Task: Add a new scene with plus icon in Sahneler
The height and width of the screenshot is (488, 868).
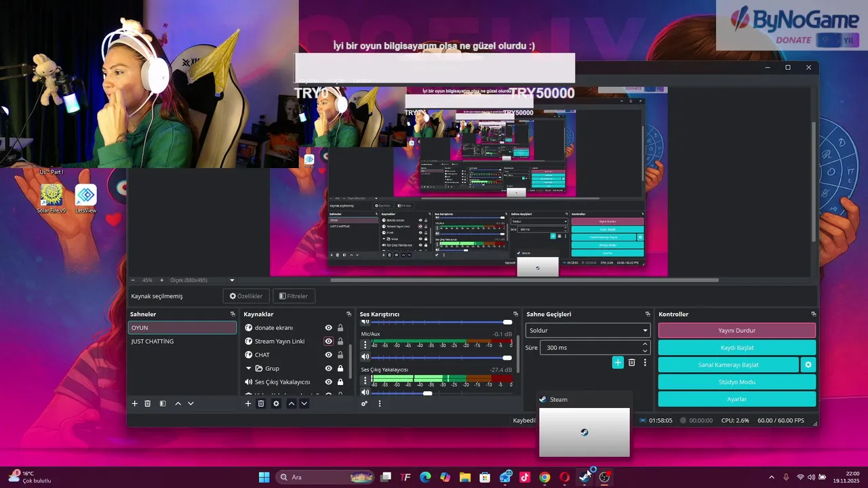Action: (x=134, y=403)
